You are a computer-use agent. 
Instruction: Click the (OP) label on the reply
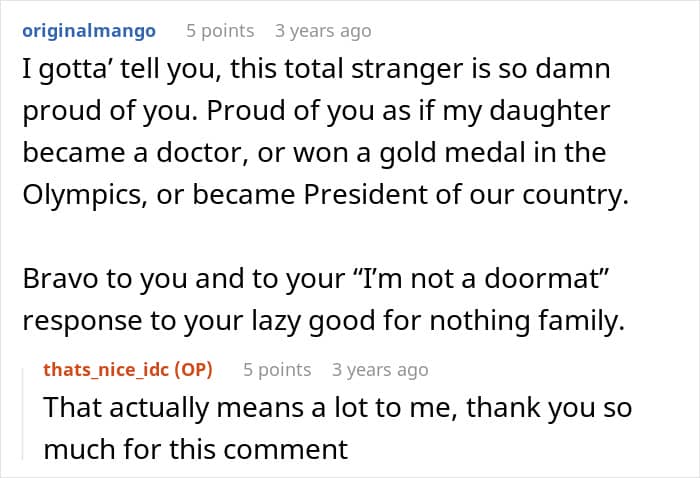(197, 370)
